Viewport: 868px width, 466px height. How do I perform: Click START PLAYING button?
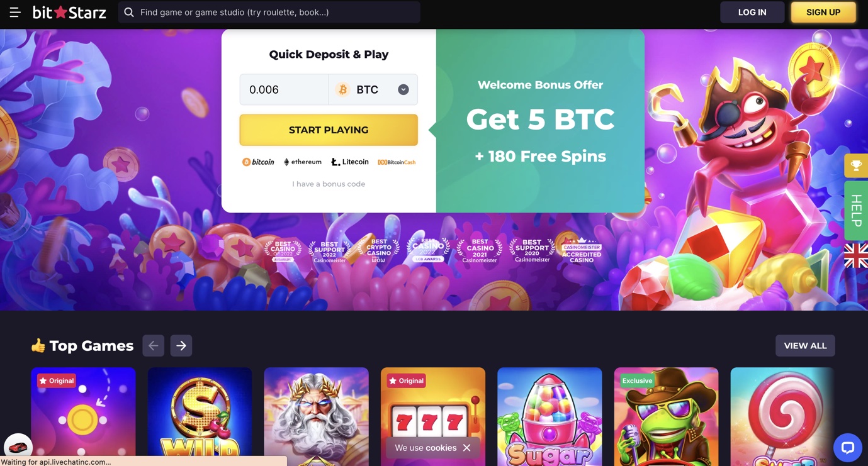(x=329, y=130)
